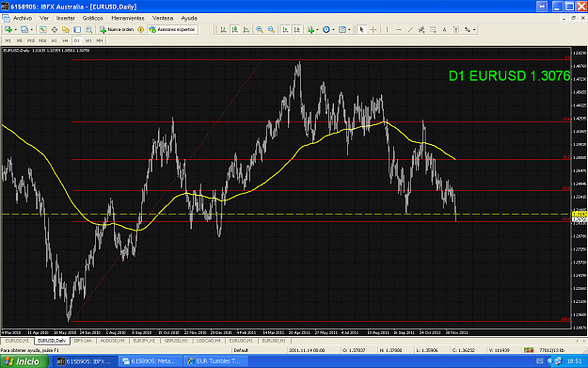Image resolution: width=588 pixels, height=368 pixels.
Task: Insert text with the A tool
Action: [x=444, y=29]
